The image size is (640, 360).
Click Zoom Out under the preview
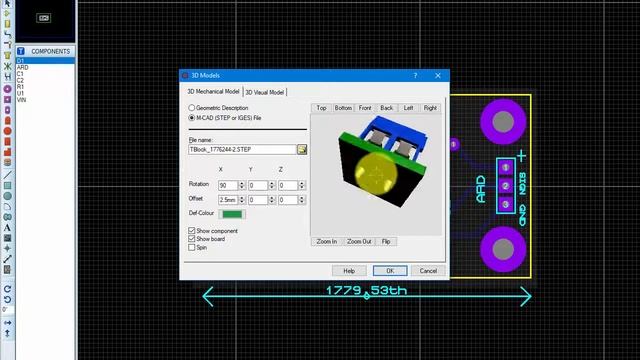[x=359, y=242]
